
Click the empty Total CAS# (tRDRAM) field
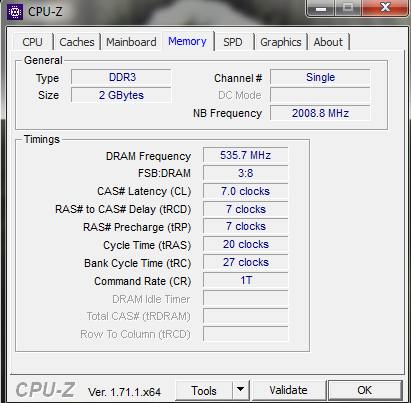pyautogui.click(x=246, y=316)
